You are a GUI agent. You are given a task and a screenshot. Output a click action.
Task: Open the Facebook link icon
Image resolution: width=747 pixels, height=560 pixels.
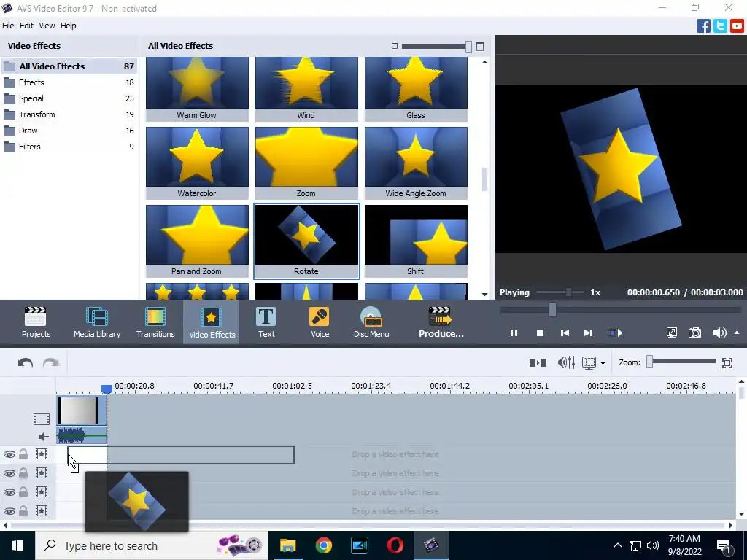pos(703,26)
